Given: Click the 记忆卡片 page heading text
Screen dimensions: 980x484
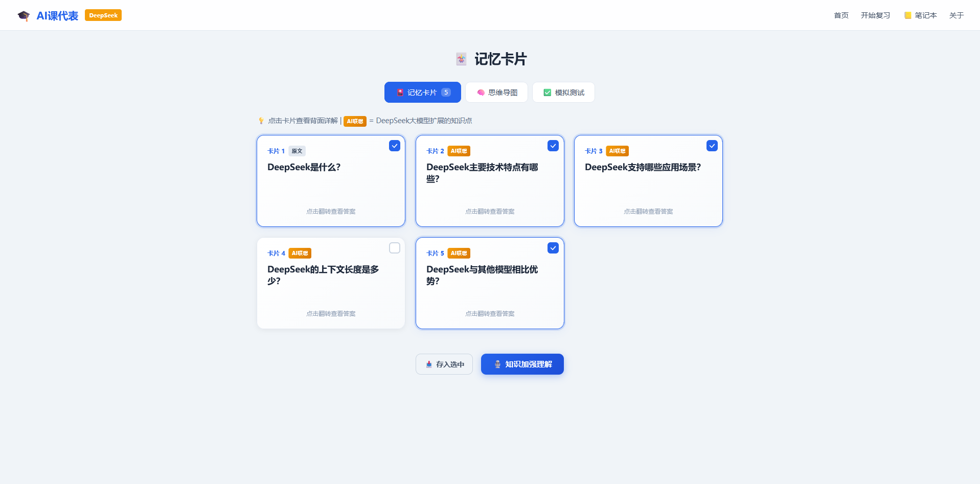Looking at the screenshot, I should (x=500, y=59).
